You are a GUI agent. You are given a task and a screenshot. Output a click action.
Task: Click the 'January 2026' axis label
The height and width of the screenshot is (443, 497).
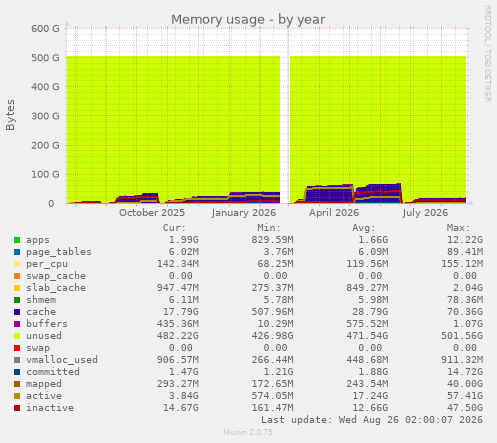[244, 213]
